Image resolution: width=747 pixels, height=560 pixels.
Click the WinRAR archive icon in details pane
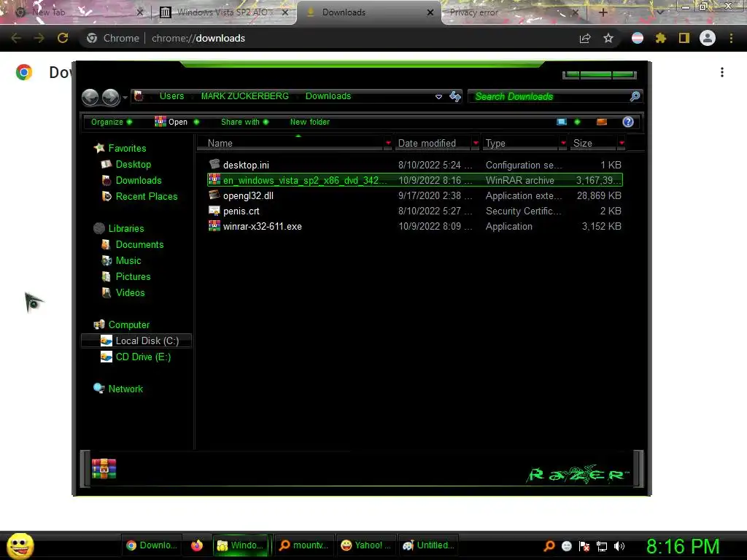tap(104, 469)
